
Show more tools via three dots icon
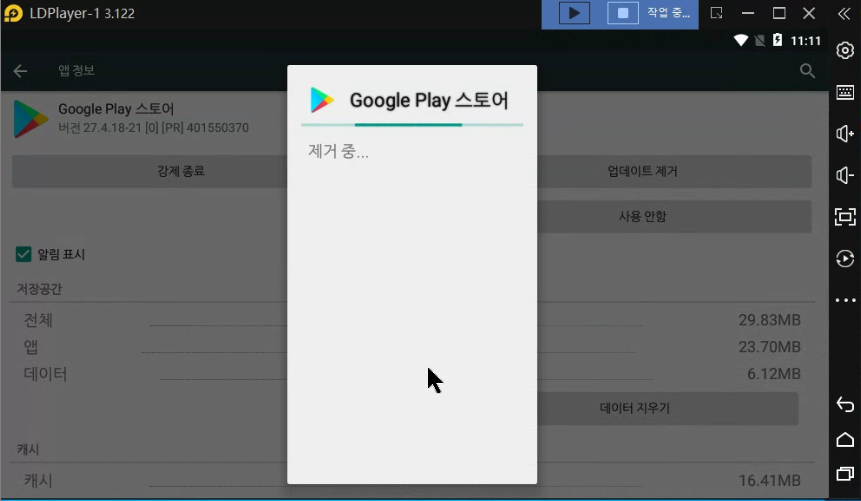click(x=845, y=300)
